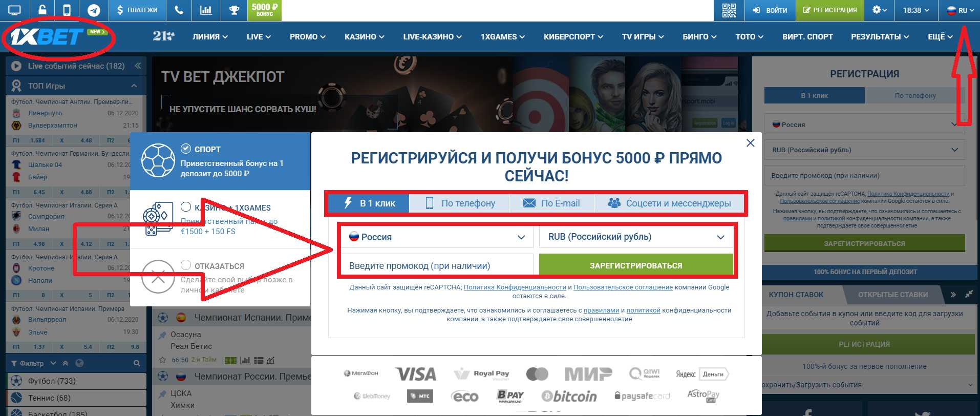Collapse live events sidebar with double arrow

tap(138, 66)
